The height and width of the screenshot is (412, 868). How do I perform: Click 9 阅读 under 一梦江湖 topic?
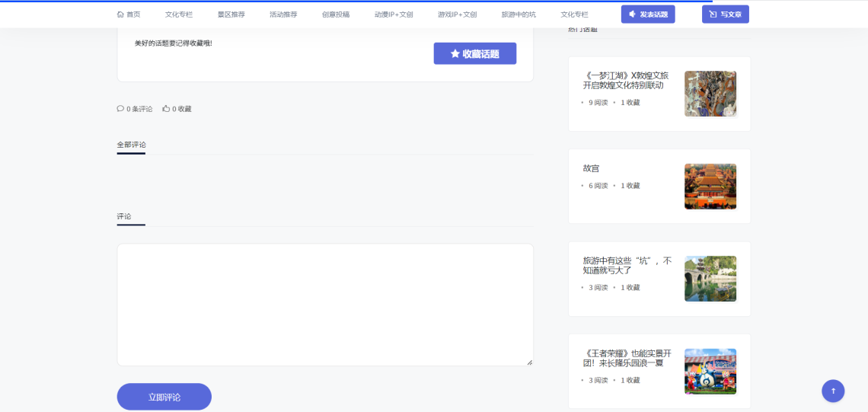pos(598,103)
